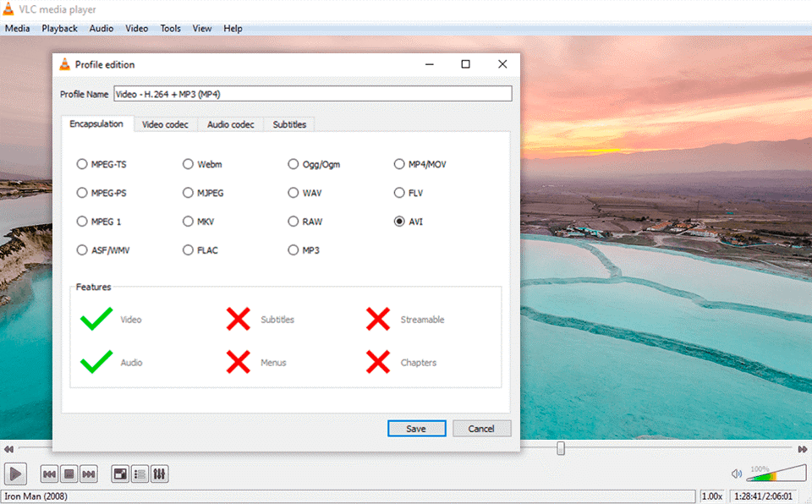Image resolution: width=812 pixels, height=504 pixels.
Task: Open the Help menu
Action: tap(233, 29)
